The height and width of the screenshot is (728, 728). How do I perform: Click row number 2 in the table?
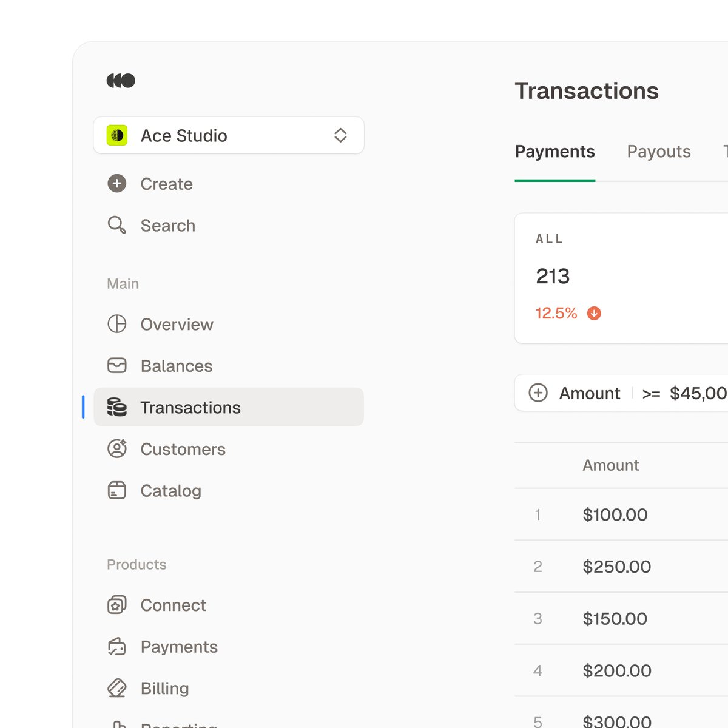pos(538,567)
